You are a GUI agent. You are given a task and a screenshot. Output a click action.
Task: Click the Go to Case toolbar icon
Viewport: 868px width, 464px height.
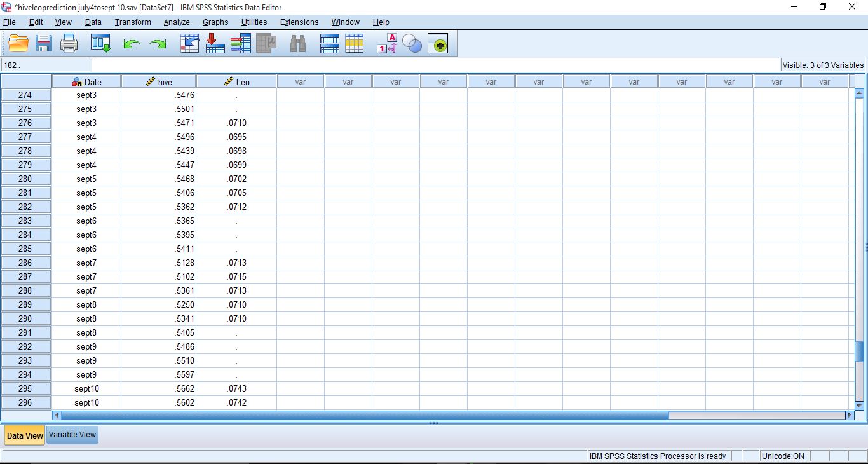(190, 43)
